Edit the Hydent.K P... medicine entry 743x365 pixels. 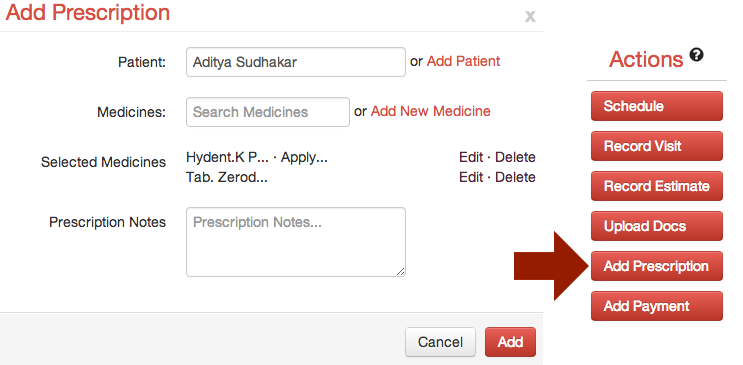tap(471, 157)
